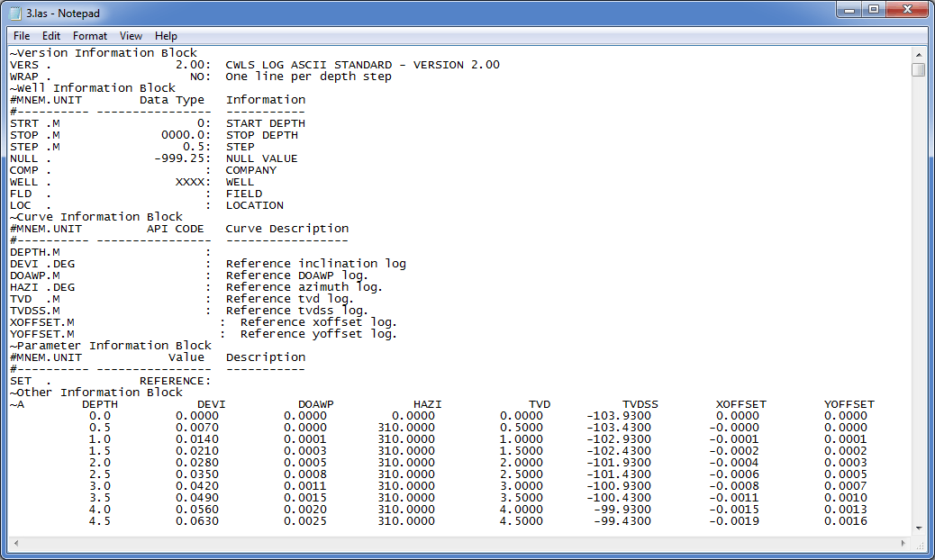Click the "~Curve Information Block" line
This screenshot has width=935, height=560.
point(95,217)
